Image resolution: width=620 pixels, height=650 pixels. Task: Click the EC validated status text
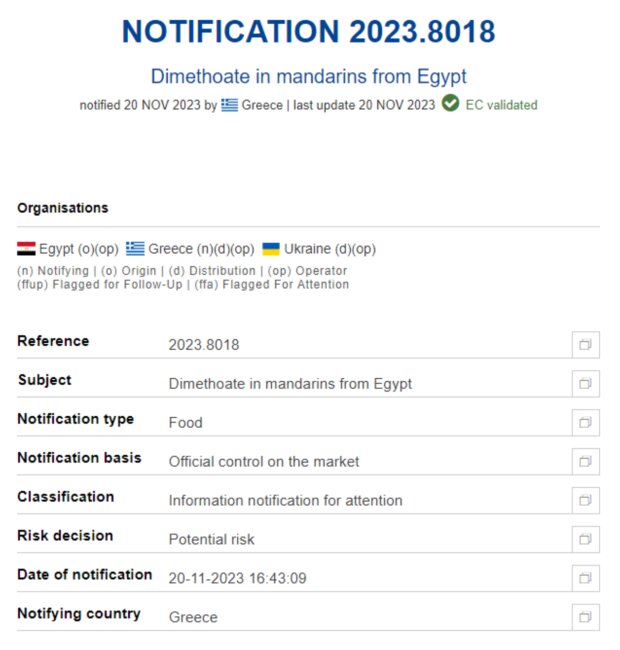click(x=501, y=105)
